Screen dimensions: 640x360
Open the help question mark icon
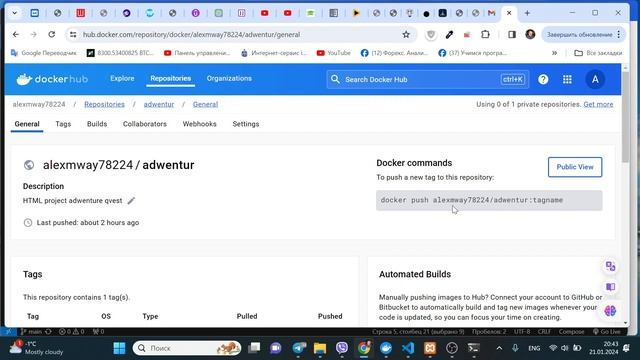coord(543,79)
